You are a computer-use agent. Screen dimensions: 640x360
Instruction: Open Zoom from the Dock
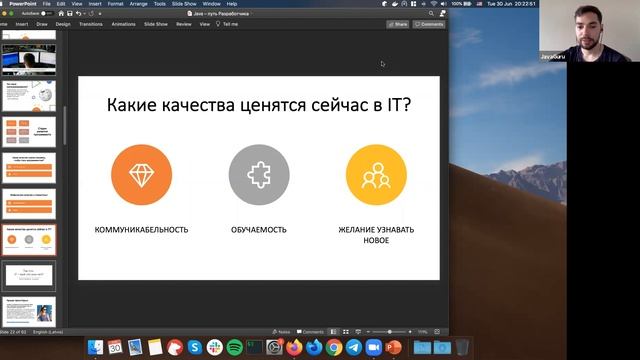click(x=373, y=347)
